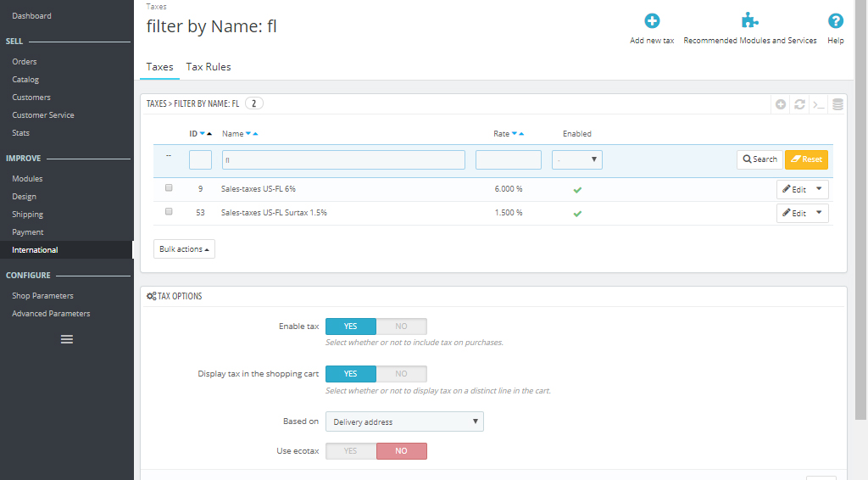Click the Help question mark icon
Screen dimensions: 868x480
(x=835, y=21)
